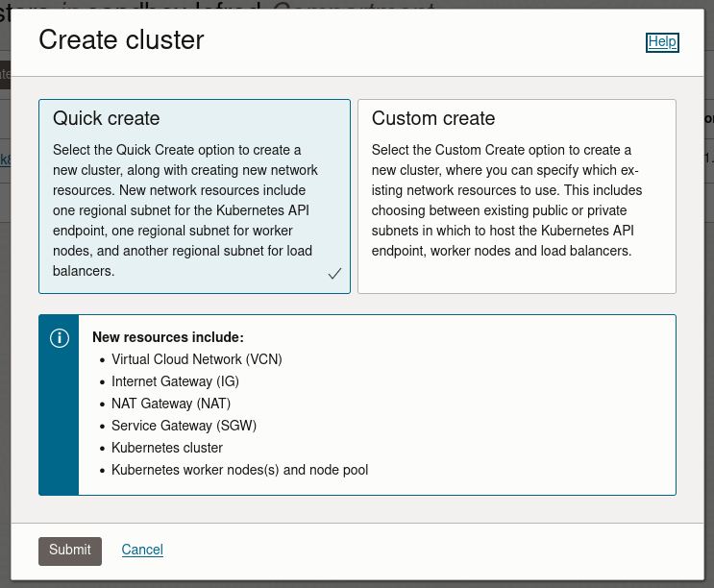The image size is (714, 588).
Task: Click the Quick create checkmark icon
Action: 334,274
